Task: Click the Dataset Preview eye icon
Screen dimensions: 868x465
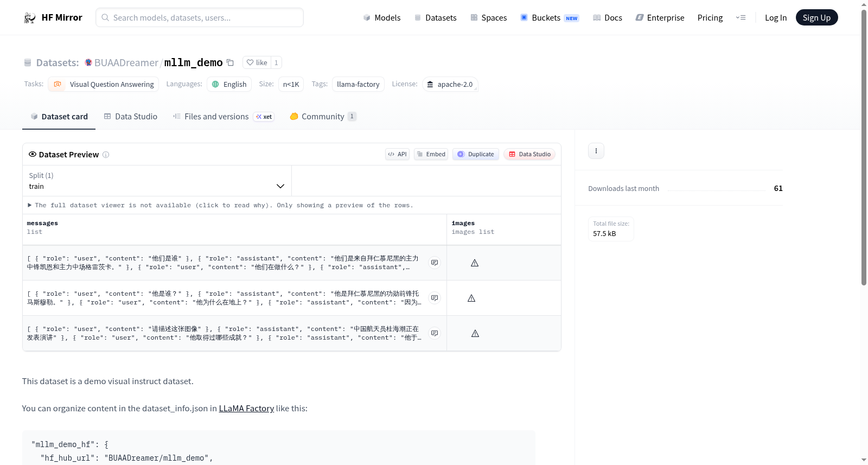Action: (33, 154)
